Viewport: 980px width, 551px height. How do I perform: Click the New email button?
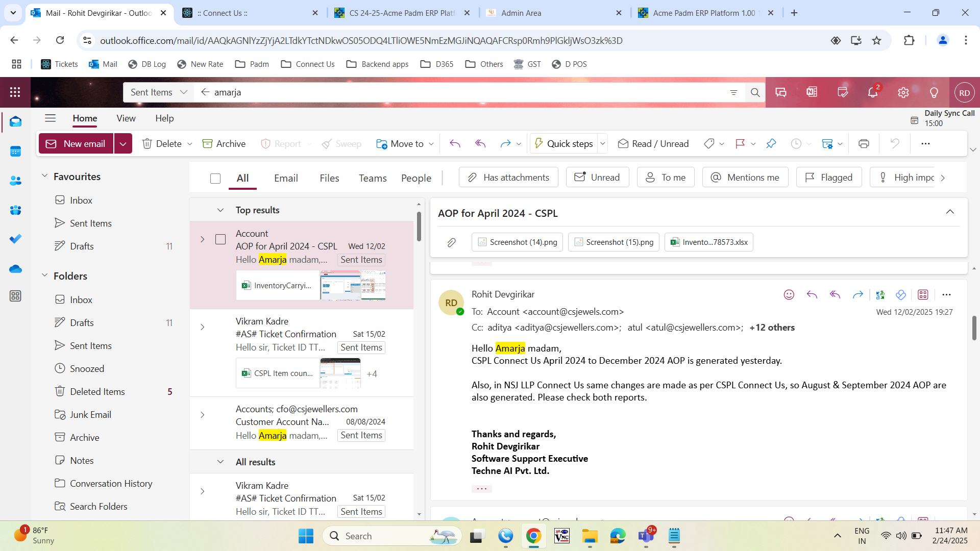pos(77,144)
